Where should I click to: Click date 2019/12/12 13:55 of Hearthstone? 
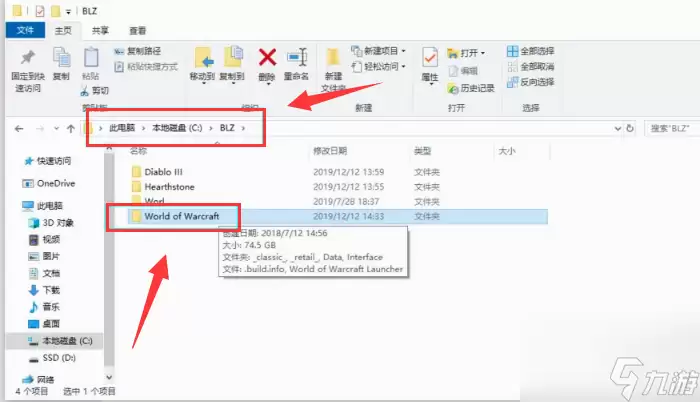click(x=348, y=187)
